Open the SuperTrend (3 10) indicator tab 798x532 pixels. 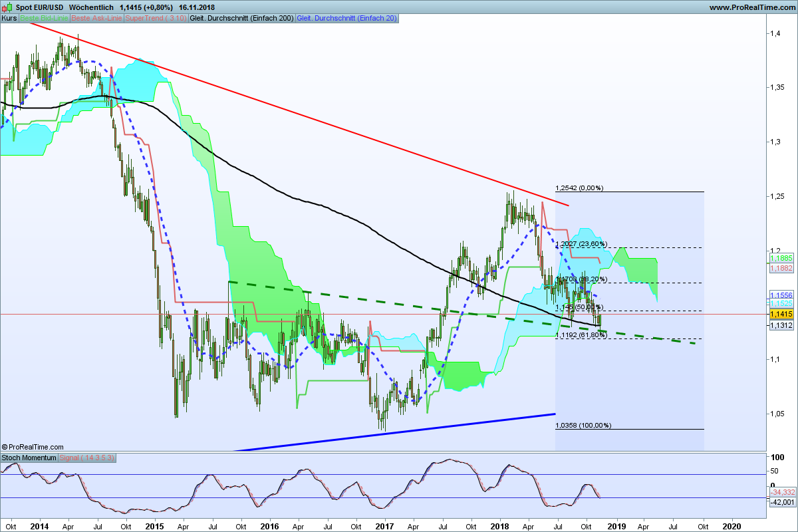(x=156, y=19)
